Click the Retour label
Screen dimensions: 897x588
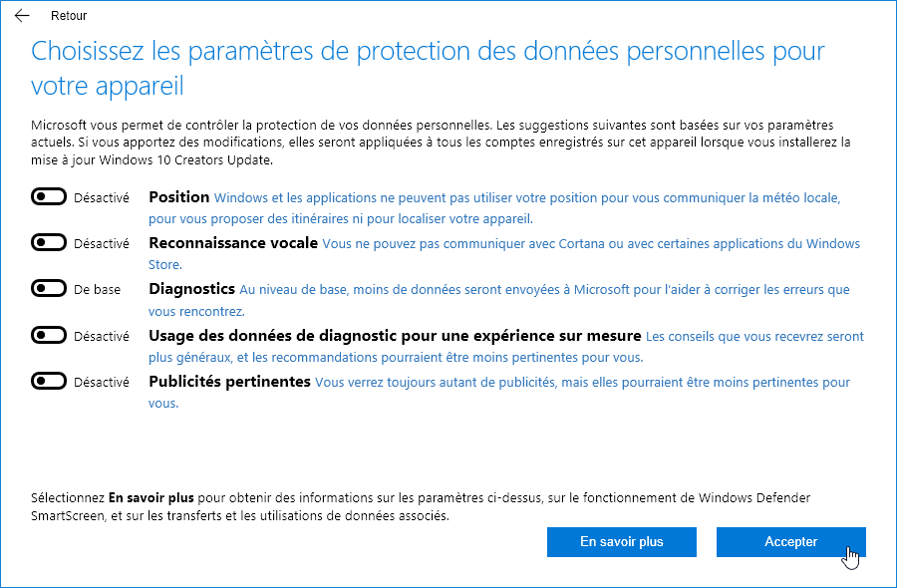coord(69,16)
